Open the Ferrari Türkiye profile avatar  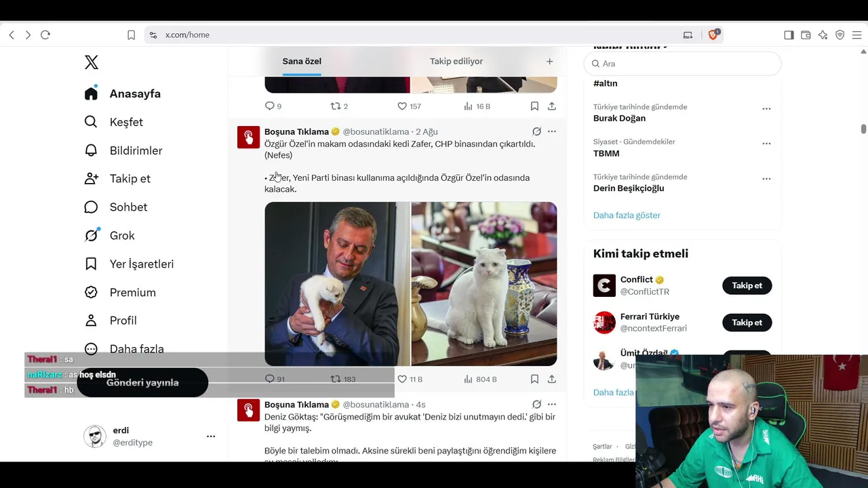coord(604,323)
